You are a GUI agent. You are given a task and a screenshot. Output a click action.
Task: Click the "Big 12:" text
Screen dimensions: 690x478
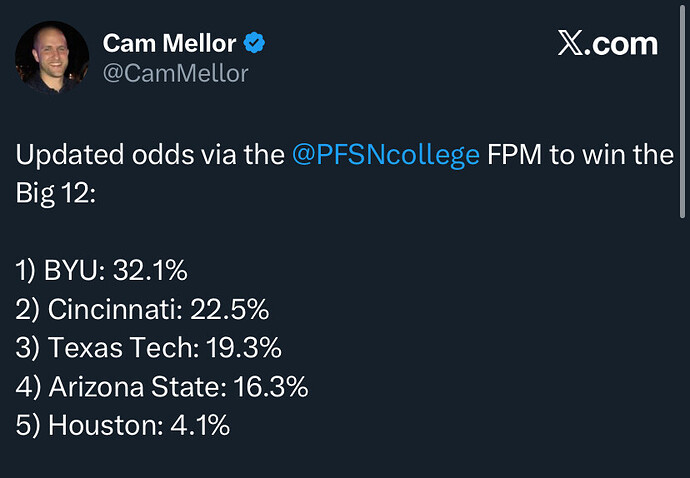[x=54, y=191]
